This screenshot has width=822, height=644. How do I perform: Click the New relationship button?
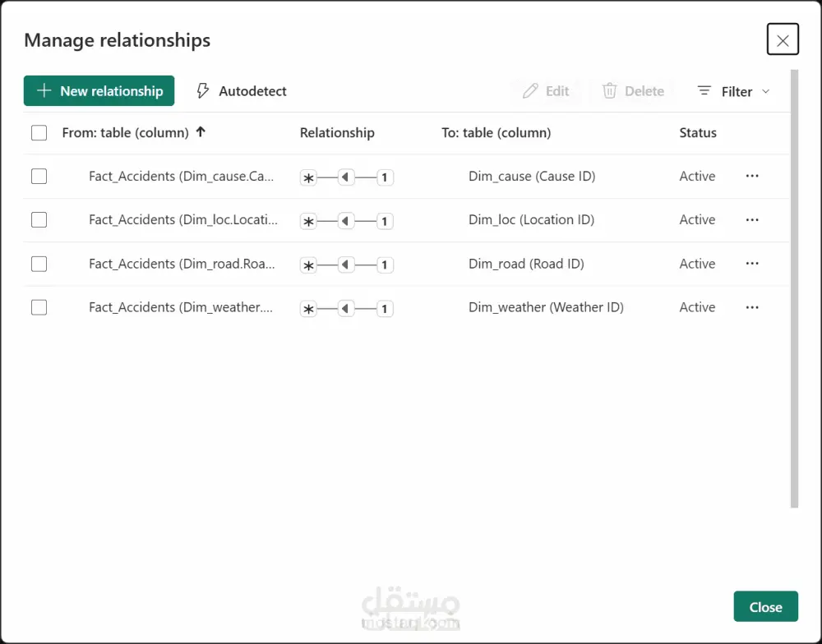coord(99,90)
